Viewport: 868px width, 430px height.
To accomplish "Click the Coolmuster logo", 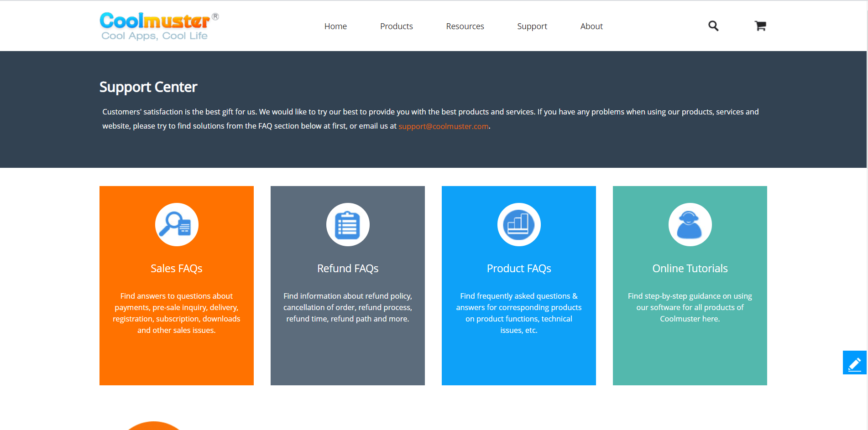I will [159, 26].
